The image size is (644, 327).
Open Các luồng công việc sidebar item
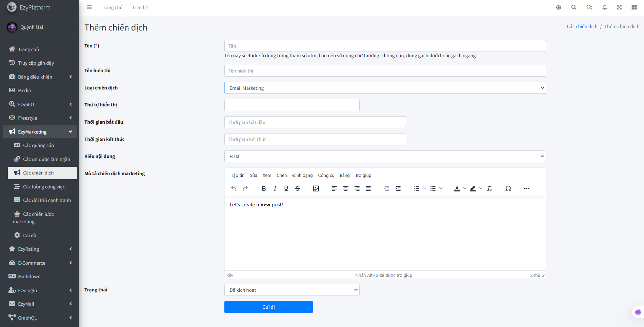tap(42, 187)
